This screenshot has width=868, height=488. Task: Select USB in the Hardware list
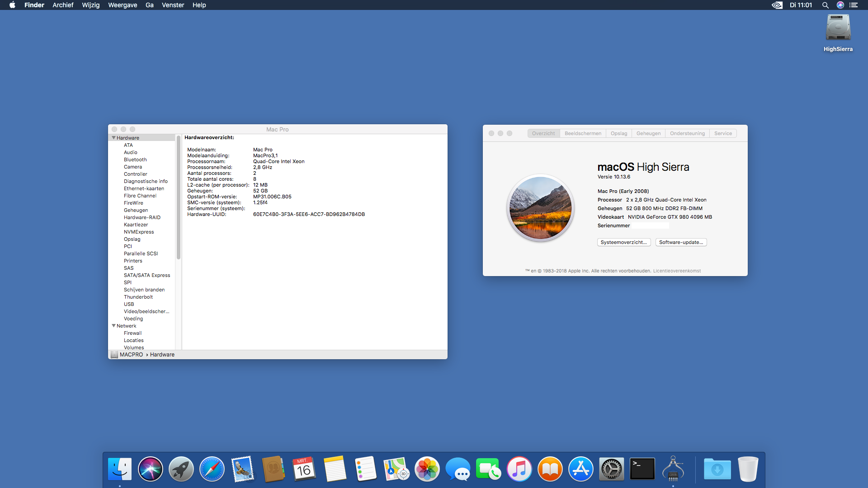(x=129, y=304)
